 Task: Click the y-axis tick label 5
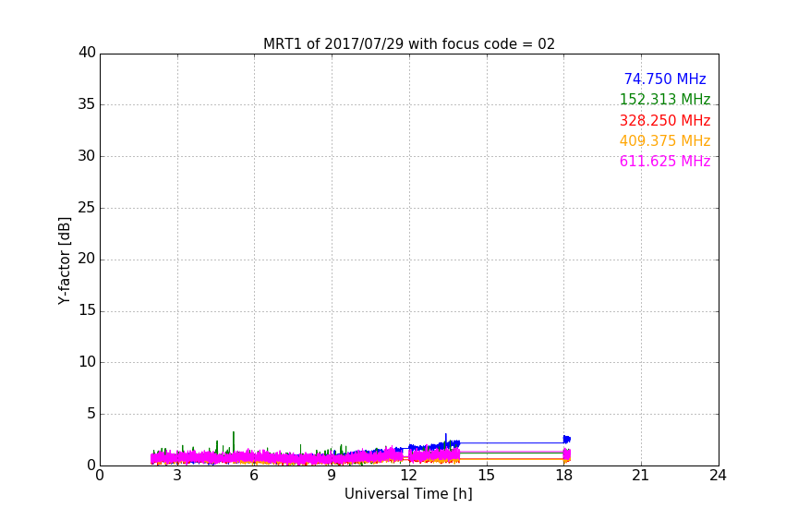(91, 414)
